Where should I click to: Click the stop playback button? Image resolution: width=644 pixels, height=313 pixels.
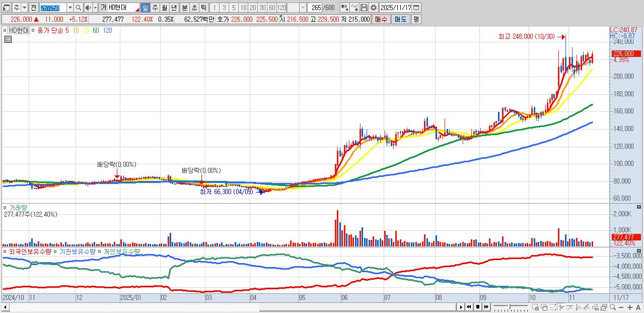(x=478, y=307)
